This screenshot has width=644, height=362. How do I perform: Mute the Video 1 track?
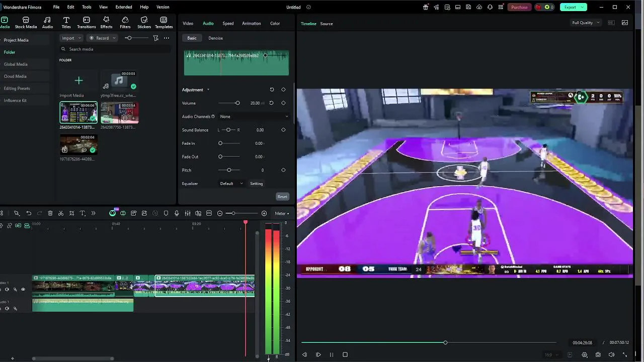7,289
